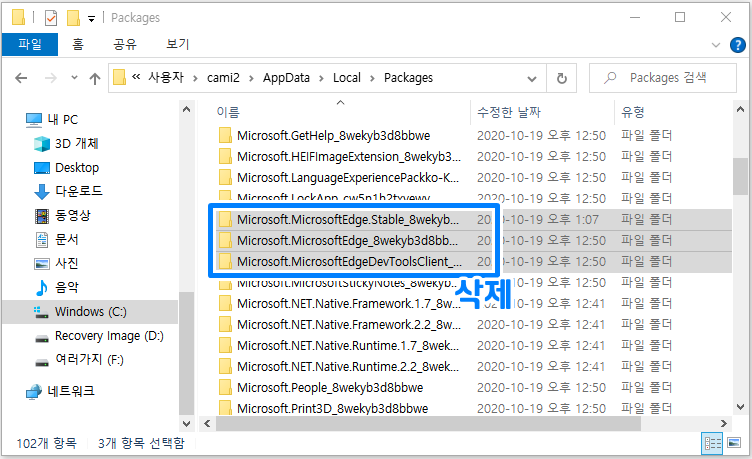
Task: Select Windows (C:) drive
Action: pyautogui.click(x=90, y=312)
